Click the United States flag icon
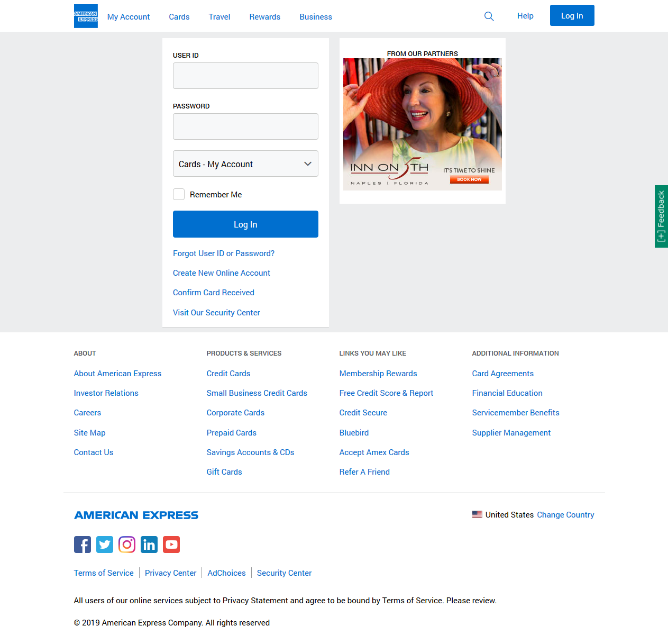This screenshot has height=644, width=668. click(x=477, y=514)
